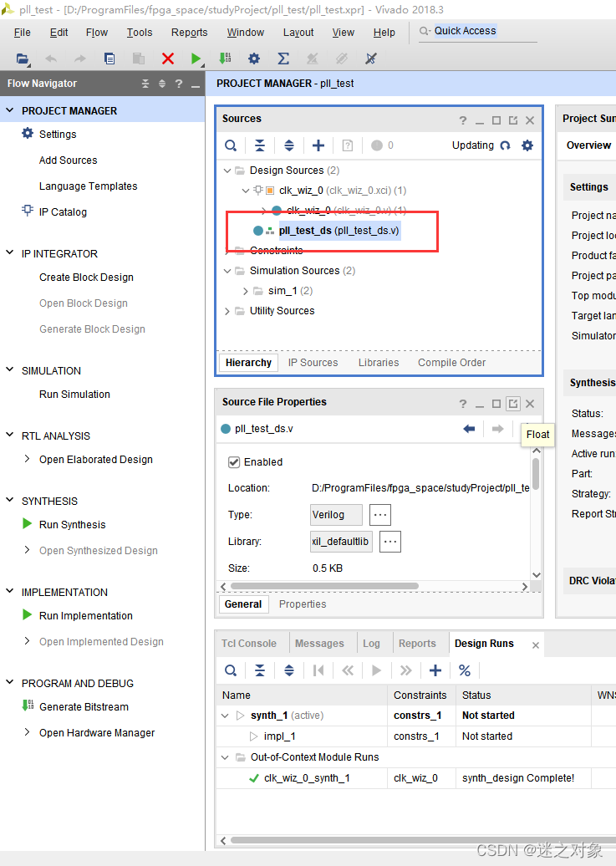
Task: Expand sim_1 node
Action: click(x=246, y=291)
